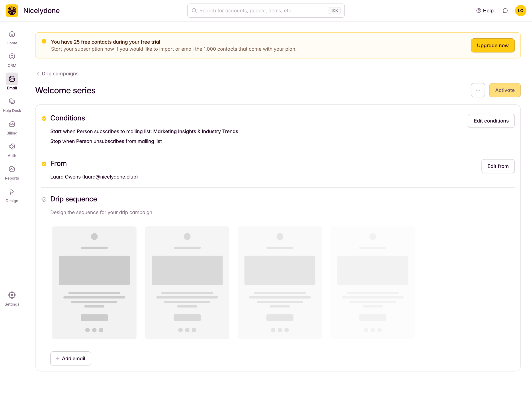This screenshot has height=394, width=532.
Task: Click the Nicelydone logo icon
Action: click(x=12, y=10)
